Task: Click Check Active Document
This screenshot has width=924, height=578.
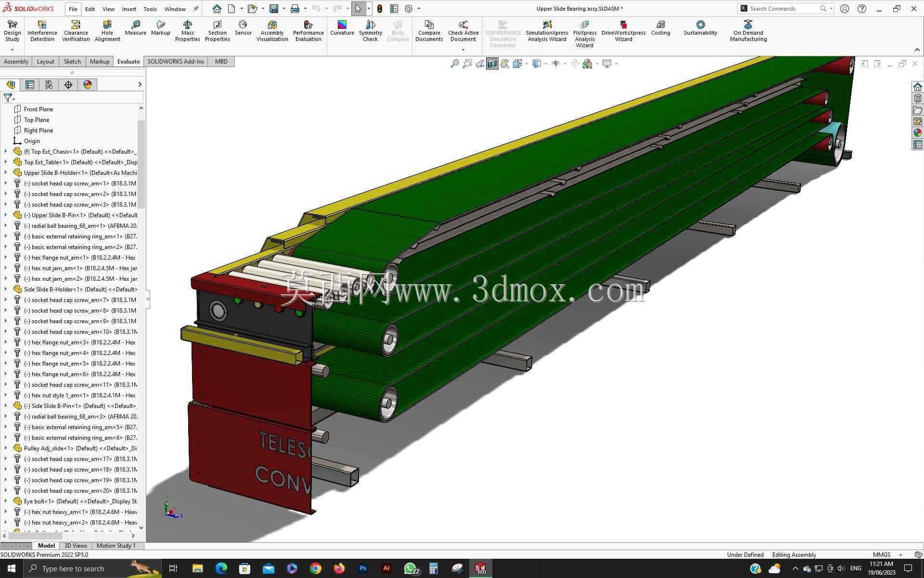Action: click(x=463, y=31)
